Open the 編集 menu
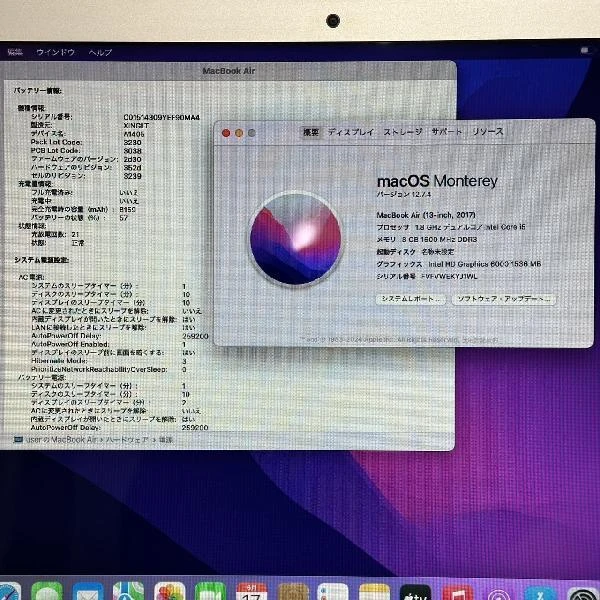600x600 pixels. coord(15,52)
